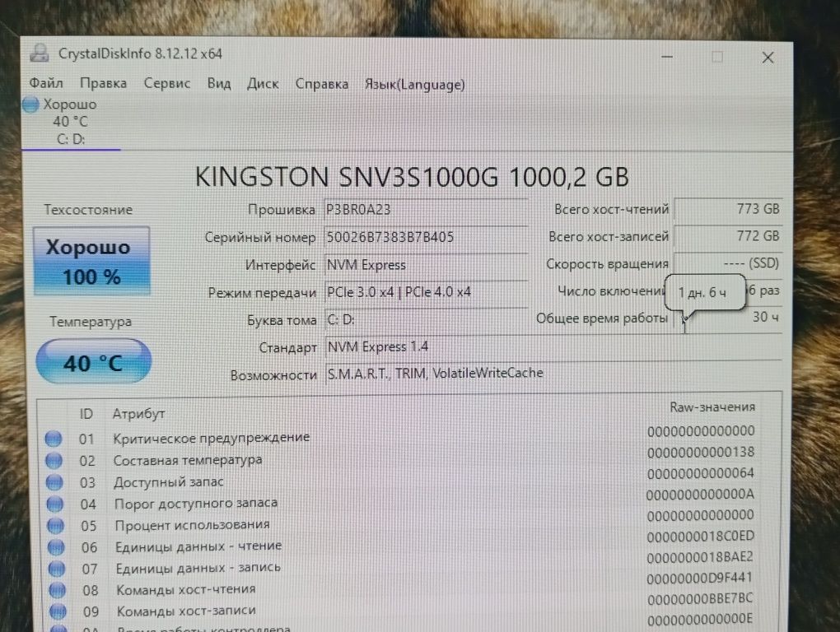Open the Правка menu
Image resolution: width=840 pixels, height=632 pixels.
click(x=104, y=83)
